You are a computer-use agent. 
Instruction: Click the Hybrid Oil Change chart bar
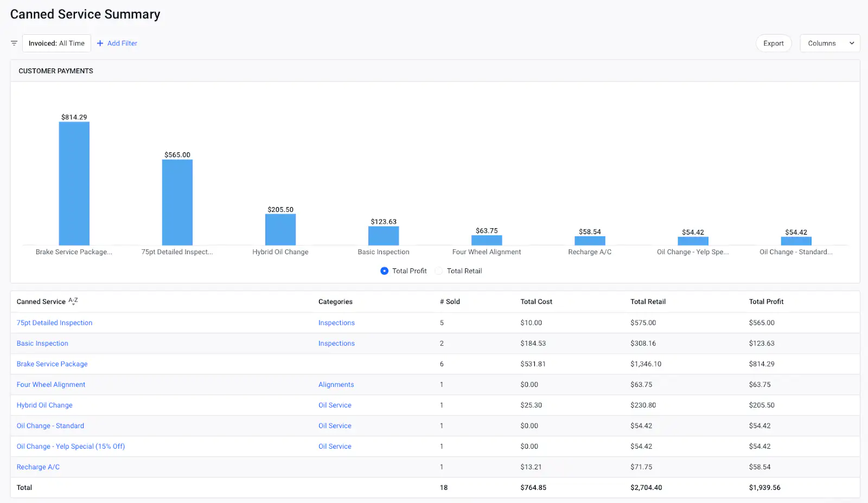[280, 230]
